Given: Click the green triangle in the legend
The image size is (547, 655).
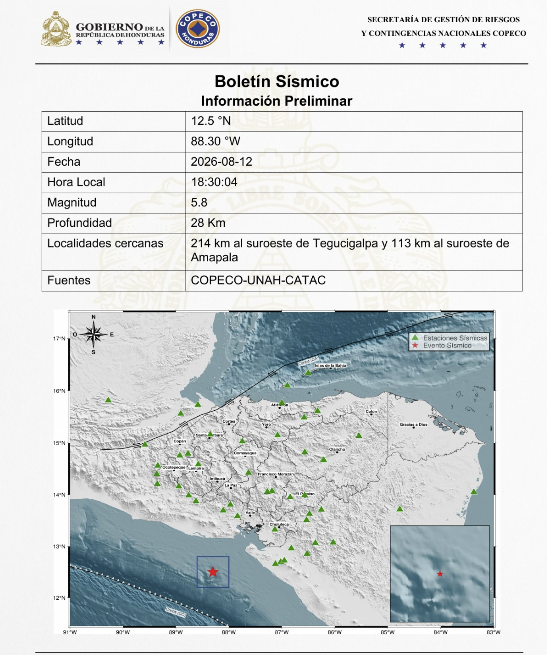Looking at the screenshot, I should click(x=415, y=338).
